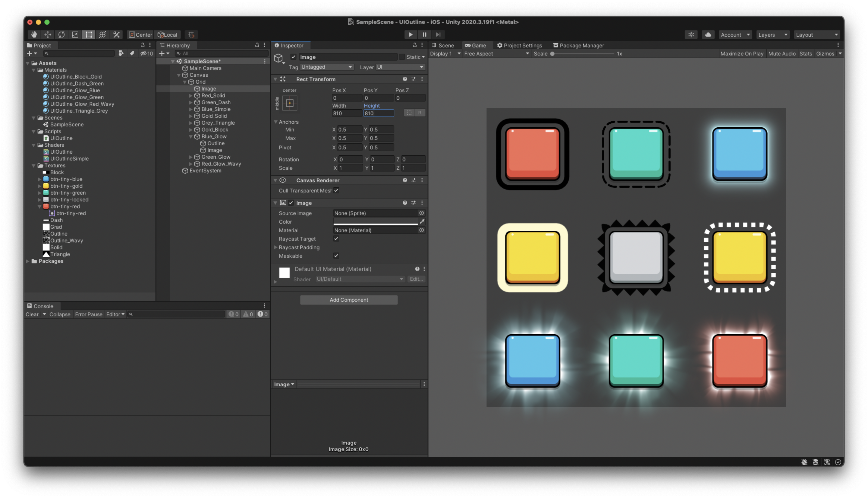Click the eyedropper next to the Color field
868x498 pixels.
[422, 222]
